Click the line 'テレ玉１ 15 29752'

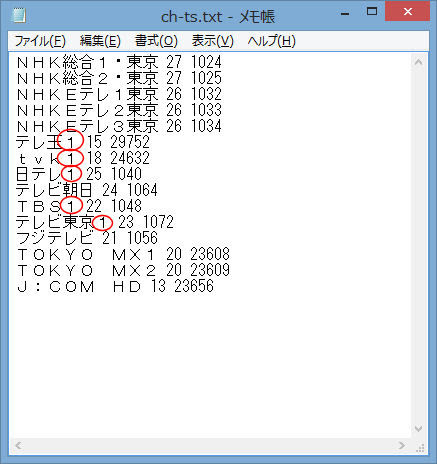pos(83,142)
